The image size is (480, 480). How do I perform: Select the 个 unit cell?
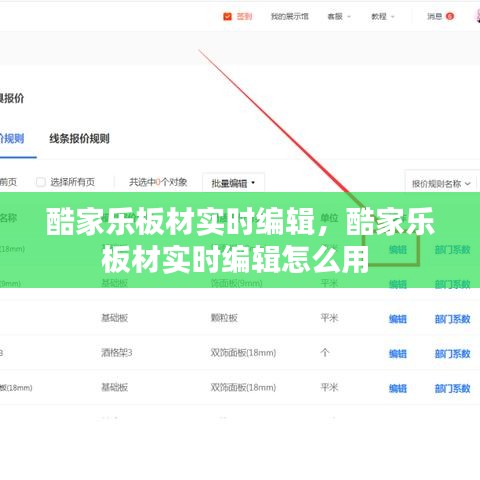pyautogui.click(x=325, y=353)
